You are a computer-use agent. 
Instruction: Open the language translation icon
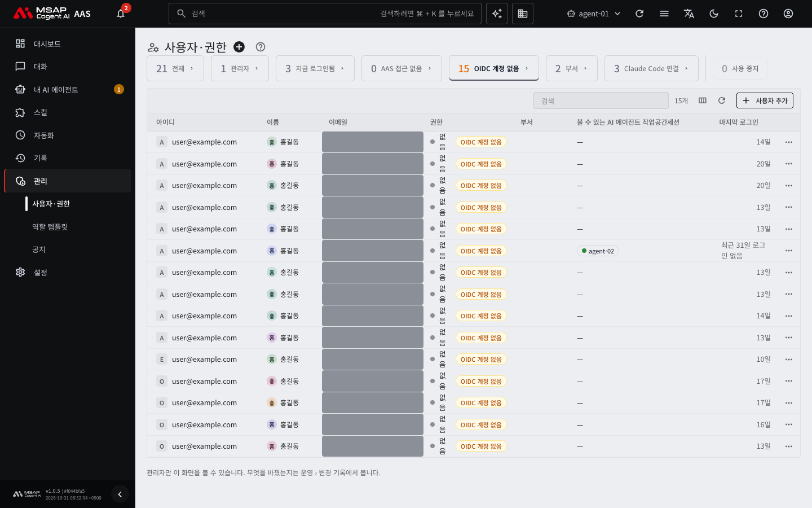689,14
